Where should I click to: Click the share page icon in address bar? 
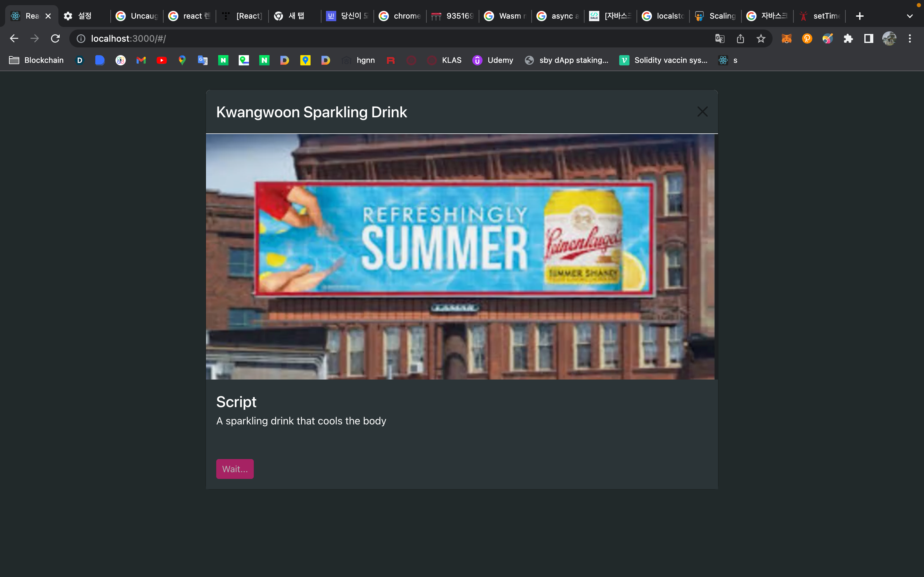[740, 38]
